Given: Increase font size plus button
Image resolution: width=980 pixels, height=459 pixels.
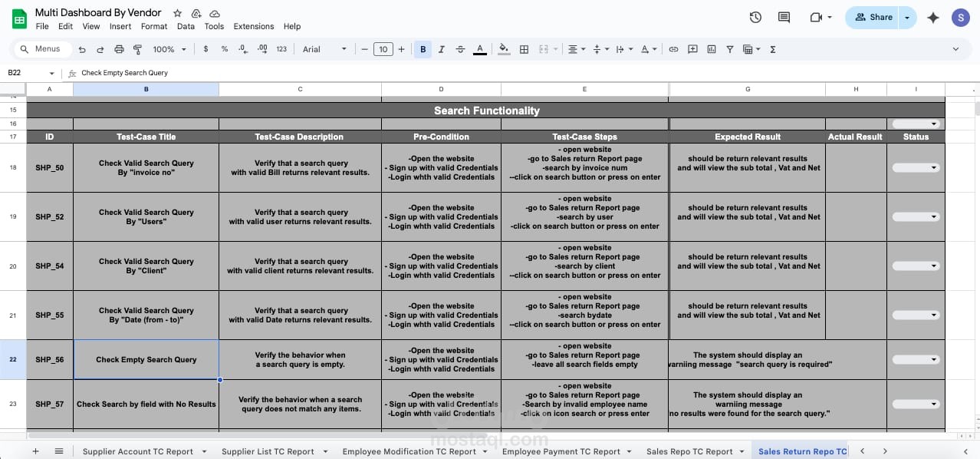Looking at the screenshot, I should tap(401, 49).
